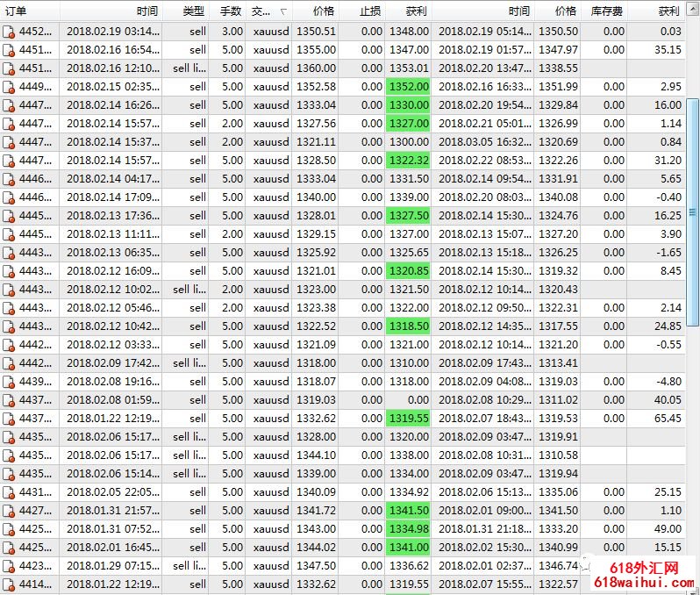Click the order icon for sell at 1350.51
Screen dimensions: 700x595
tap(9, 32)
